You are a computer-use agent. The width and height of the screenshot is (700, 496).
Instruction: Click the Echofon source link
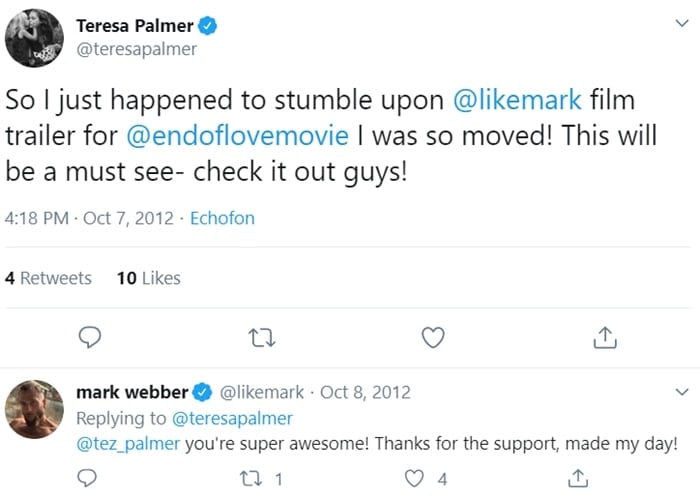(222, 218)
